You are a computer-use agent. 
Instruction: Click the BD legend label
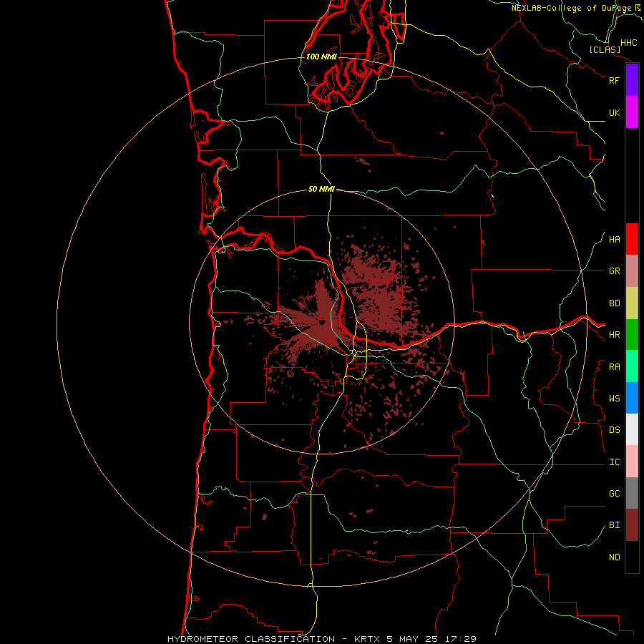[x=614, y=303]
